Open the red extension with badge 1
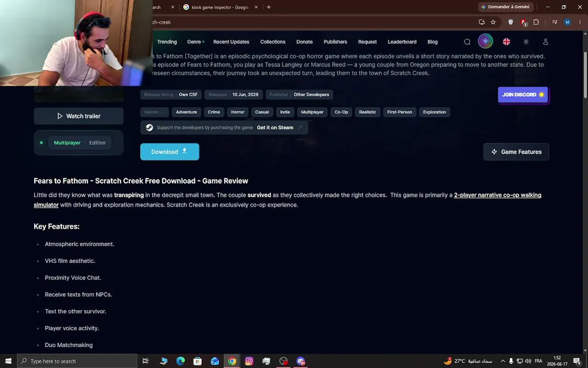Screen dimensions: 588x368 click(524, 22)
